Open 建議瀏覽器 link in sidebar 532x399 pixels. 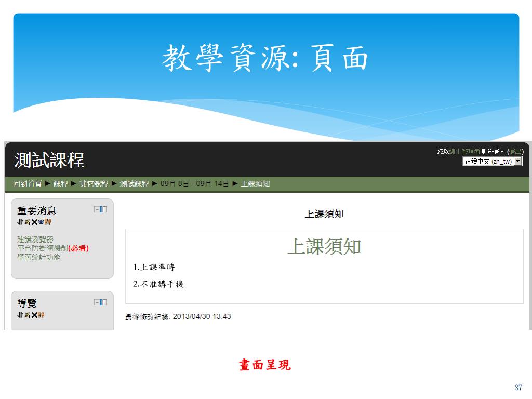[x=35, y=240]
